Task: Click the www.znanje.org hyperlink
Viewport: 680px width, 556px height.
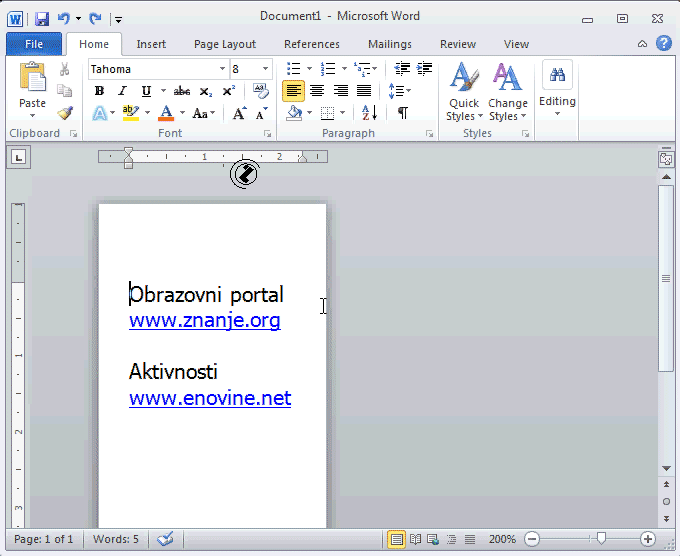Action: tap(204, 320)
